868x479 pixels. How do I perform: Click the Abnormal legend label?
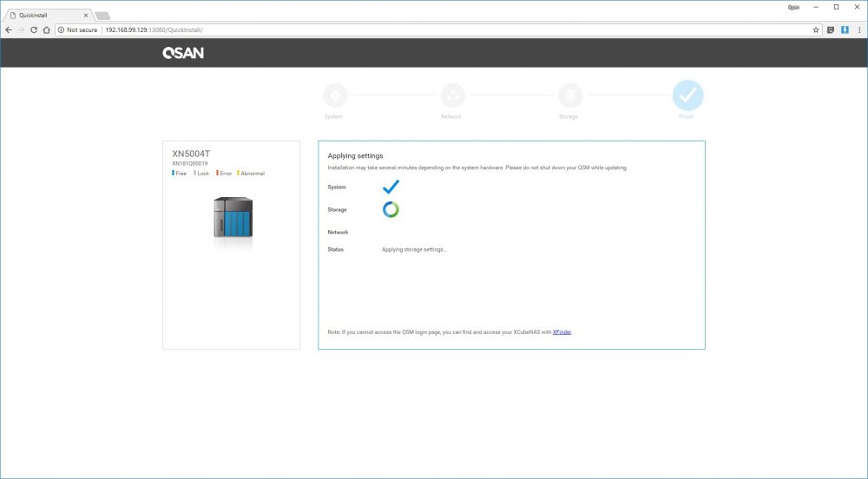coord(253,174)
